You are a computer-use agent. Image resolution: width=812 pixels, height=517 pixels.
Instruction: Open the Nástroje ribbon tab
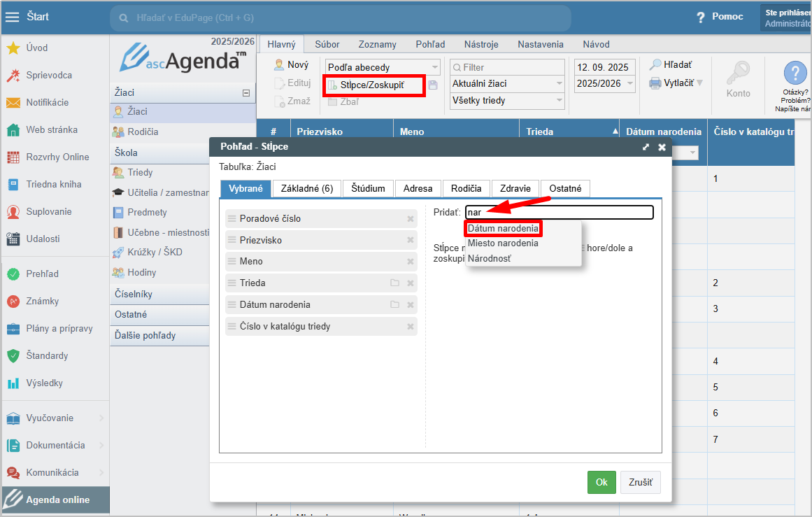coord(481,44)
